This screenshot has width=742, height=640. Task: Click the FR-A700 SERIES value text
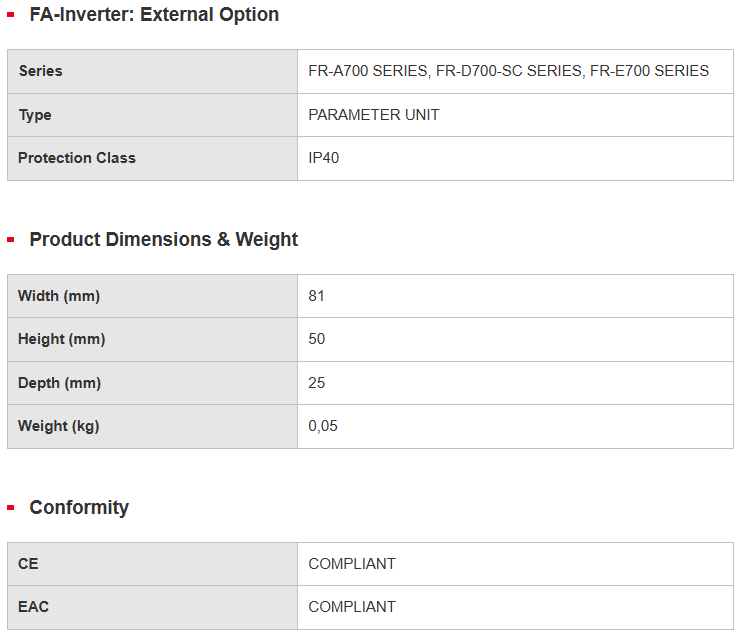(367, 71)
